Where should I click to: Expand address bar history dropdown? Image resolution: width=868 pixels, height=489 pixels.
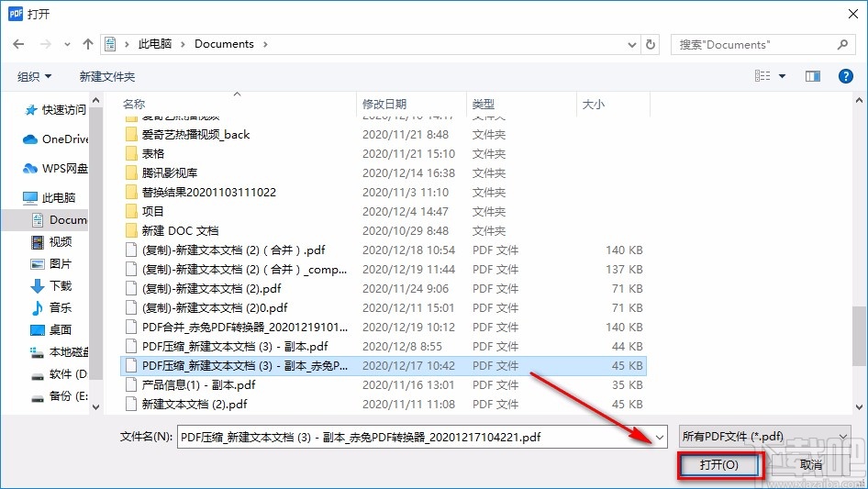pyautogui.click(x=631, y=44)
